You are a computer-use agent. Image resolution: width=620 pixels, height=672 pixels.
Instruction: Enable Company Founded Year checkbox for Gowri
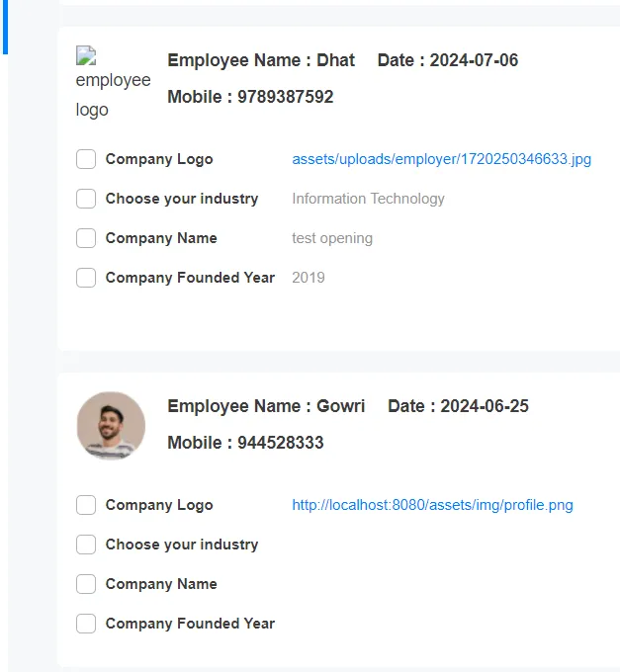click(86, 624)
